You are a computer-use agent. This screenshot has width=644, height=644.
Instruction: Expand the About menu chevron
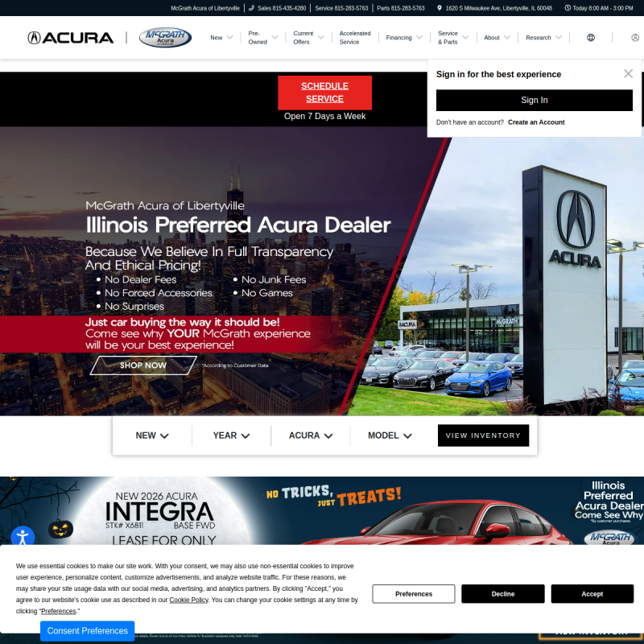pyautogui.click(x=507, y=37)
